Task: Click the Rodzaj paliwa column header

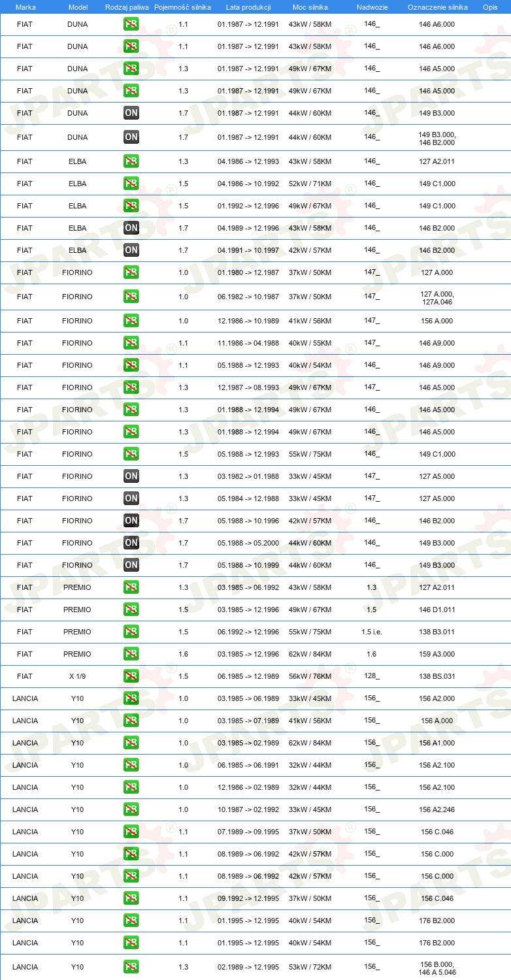Action: coord(127,7)
